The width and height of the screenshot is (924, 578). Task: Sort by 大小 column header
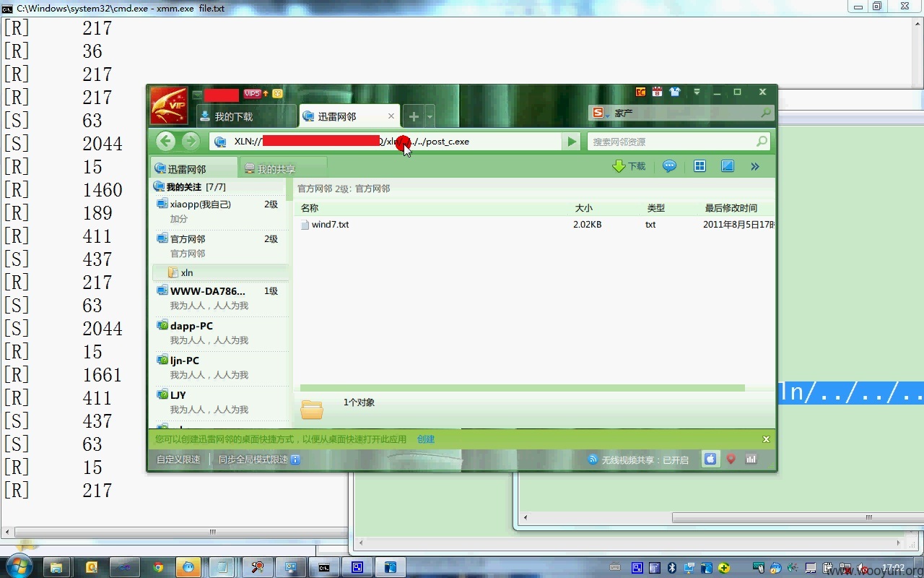[x=583, y=208]
